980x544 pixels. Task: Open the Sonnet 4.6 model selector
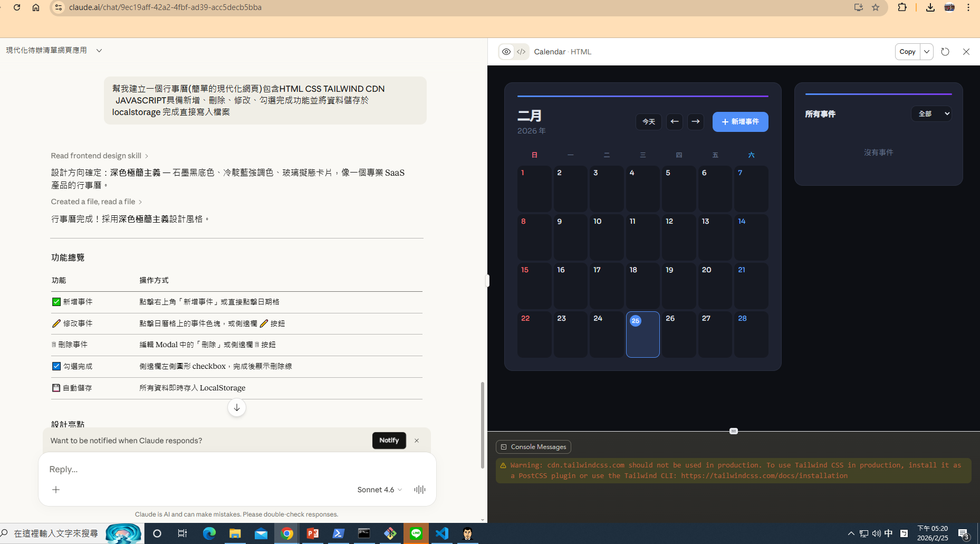pos(379,490)
